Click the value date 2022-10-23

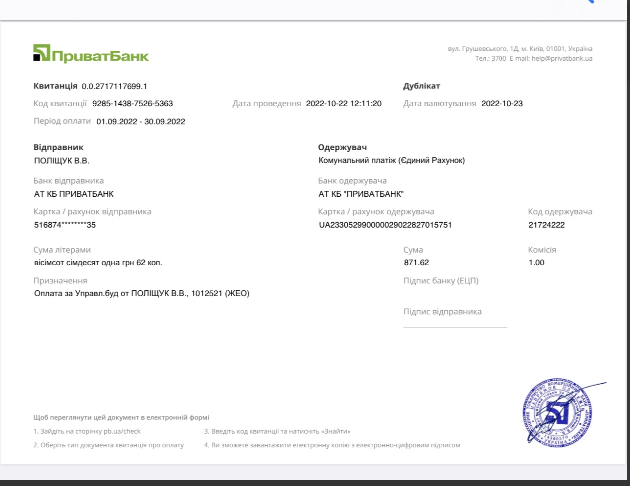click(503, 103)
